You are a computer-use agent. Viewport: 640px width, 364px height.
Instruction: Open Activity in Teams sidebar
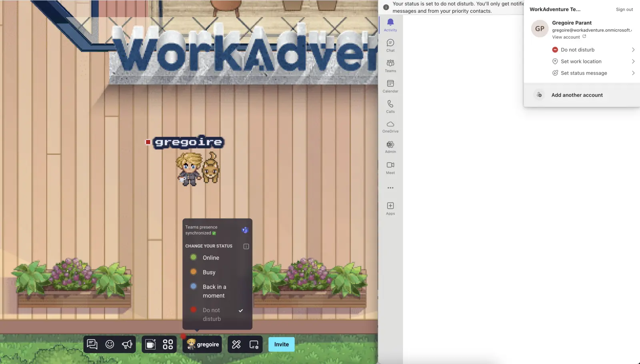[x=390, y=24]
